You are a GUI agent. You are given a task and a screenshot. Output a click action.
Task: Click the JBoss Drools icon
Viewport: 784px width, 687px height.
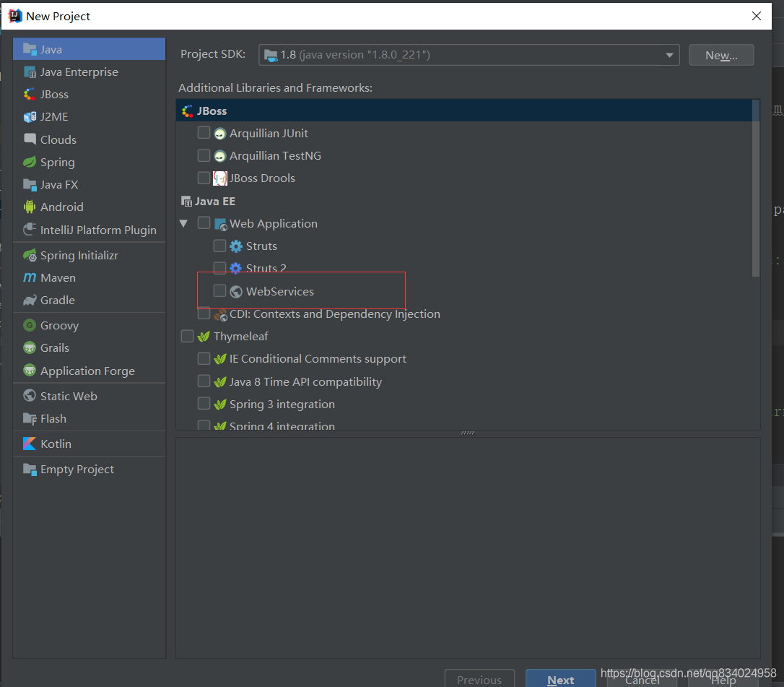pos(220,178)
